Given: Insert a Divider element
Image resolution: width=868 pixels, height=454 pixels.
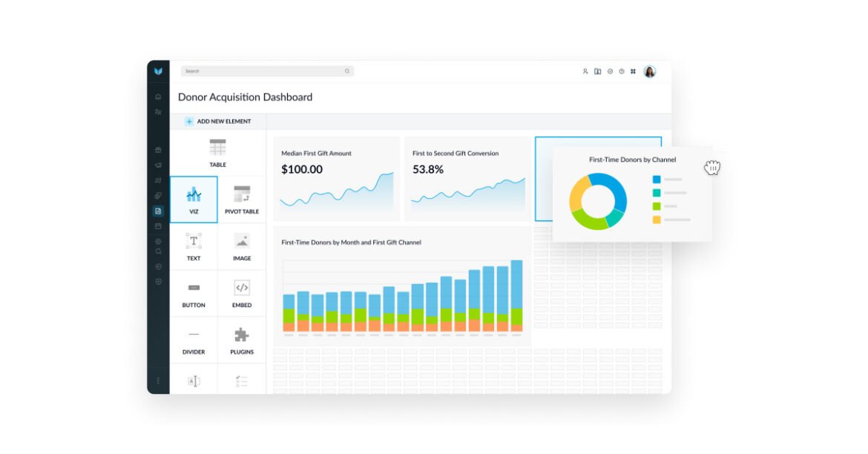Looking at the screenshot, I should (194, 339).
